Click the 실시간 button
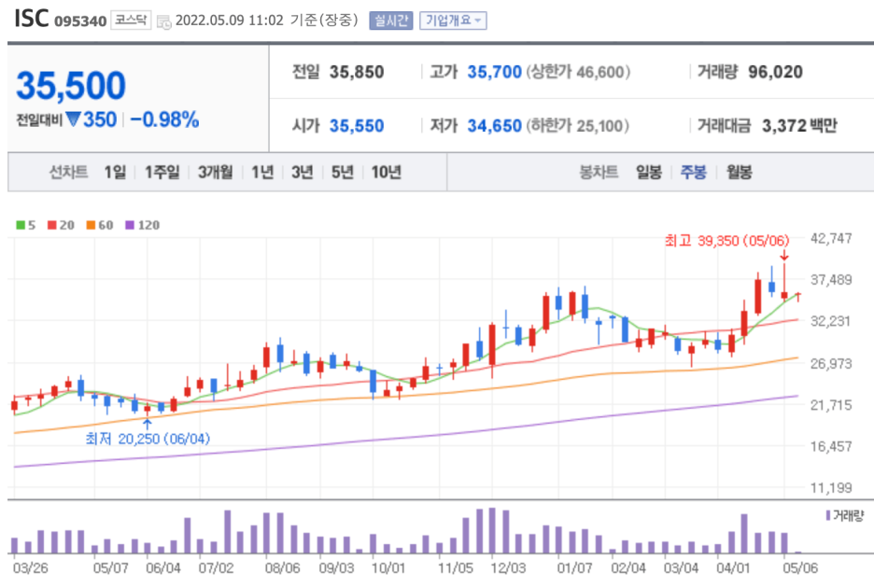Screen dimensions: 874x588 [390, 21]
